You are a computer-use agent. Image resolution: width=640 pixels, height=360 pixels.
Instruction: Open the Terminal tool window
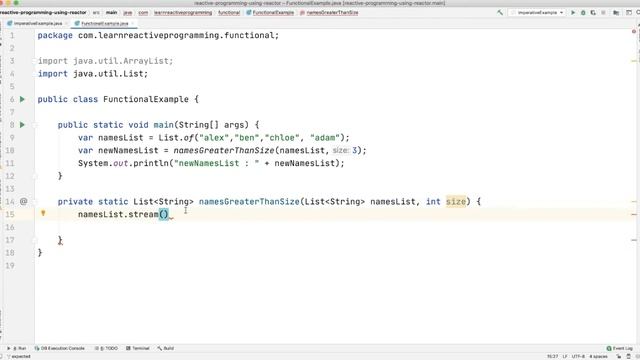[x=138, y=348]
